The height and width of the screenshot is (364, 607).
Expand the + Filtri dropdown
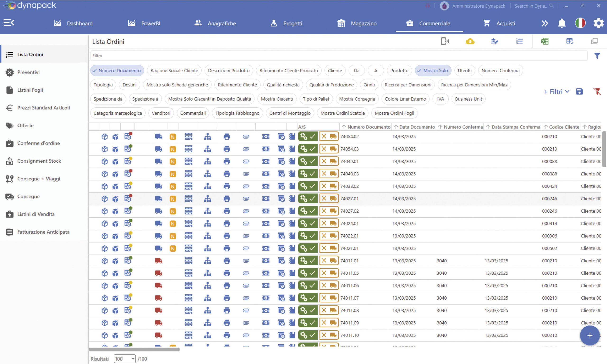click(556, 92)
